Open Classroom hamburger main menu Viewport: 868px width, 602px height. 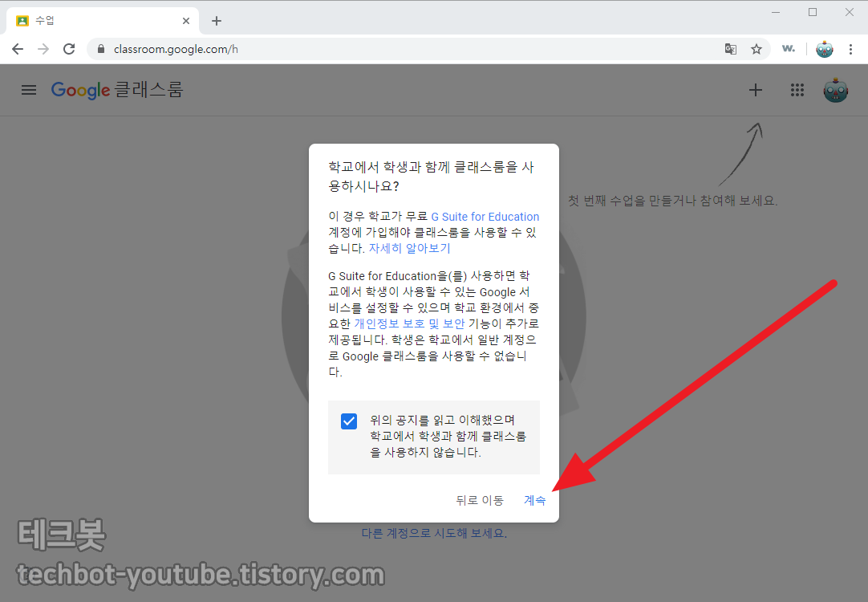pyautogui.click(x=29, y=90)
